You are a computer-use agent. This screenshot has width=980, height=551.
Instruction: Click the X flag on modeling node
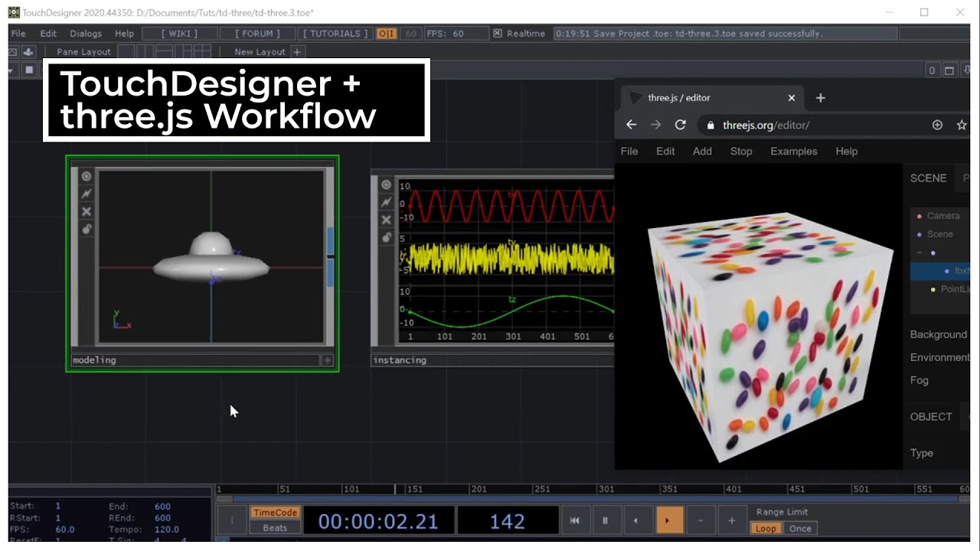click(x=87, y=211)
